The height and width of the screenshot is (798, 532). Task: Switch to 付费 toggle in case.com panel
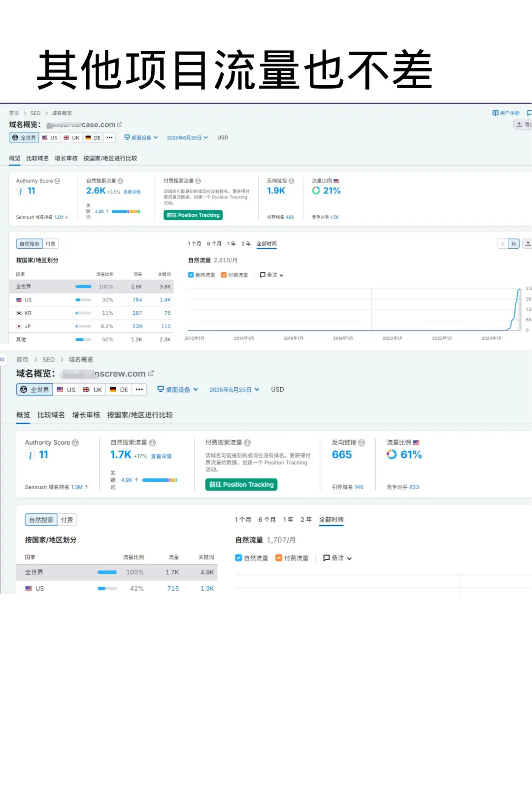(51, 244)
